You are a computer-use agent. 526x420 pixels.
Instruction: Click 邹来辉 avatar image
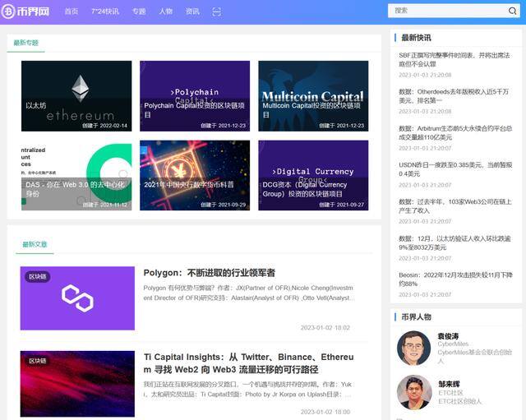click(414, 392)
